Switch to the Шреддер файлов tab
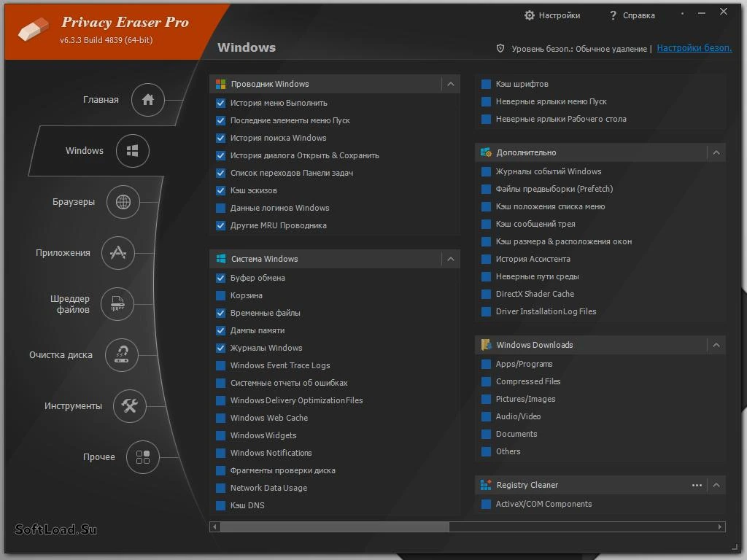The image size is (747, 560). pyautogui.click(x=70, y=304)
